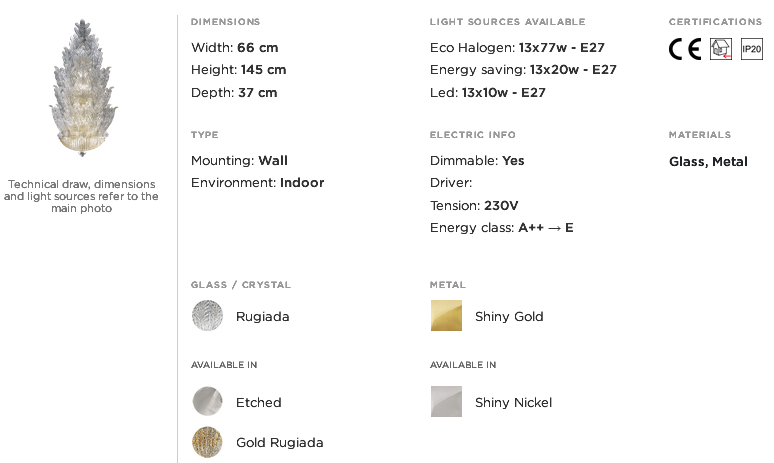774x463 pixels.
Task: Click the Shiny Gold label
Action: click(x=509, y=316)
